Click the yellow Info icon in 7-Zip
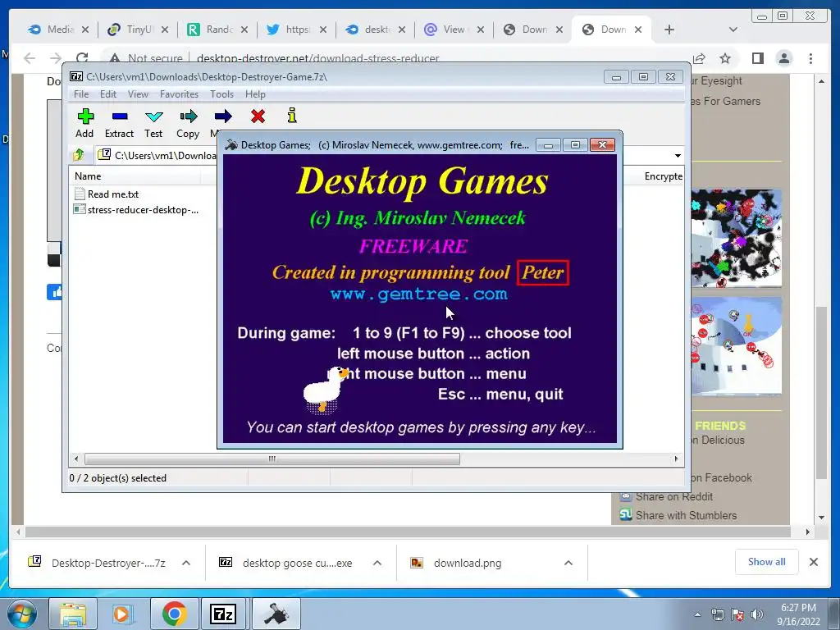840x630 pixels. click(292, 115)
